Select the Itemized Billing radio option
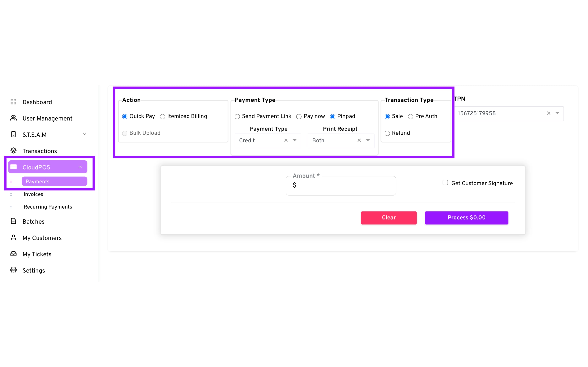Screen dimensions: 588x367 point(163,117)
